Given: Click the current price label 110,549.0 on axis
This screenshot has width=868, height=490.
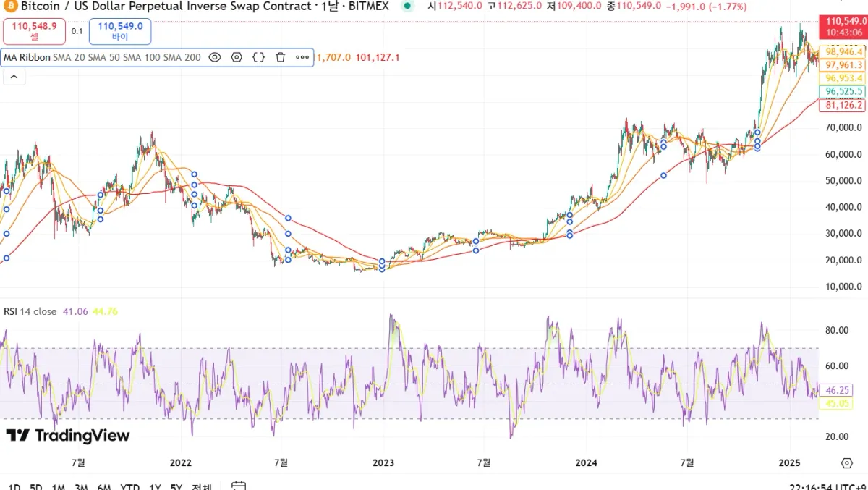Looking at the screenshot, I should coord(841,22).
